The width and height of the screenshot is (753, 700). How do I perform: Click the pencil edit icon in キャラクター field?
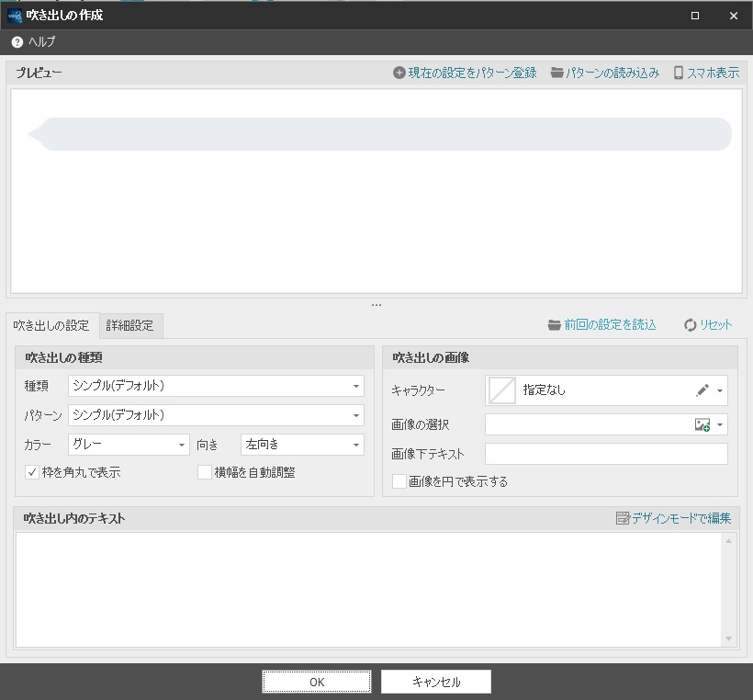pos(702,390)
